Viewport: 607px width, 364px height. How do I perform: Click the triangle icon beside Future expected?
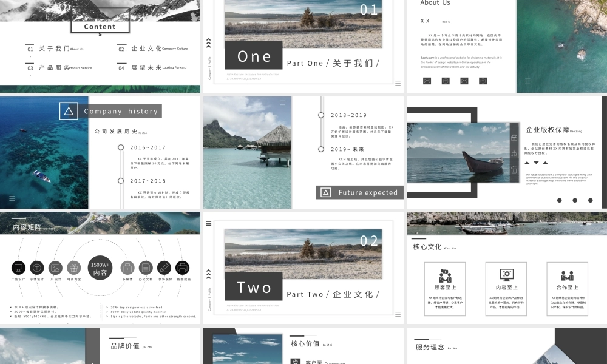click(x=326, y=192)
